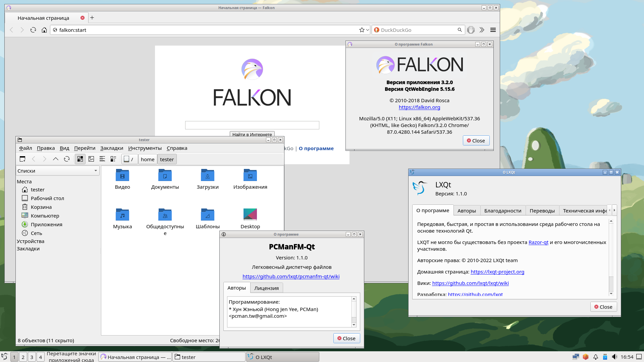Screen dimensions: 644x362
Task: Reload the folder in PCManFM
Action: coord(67,159)
